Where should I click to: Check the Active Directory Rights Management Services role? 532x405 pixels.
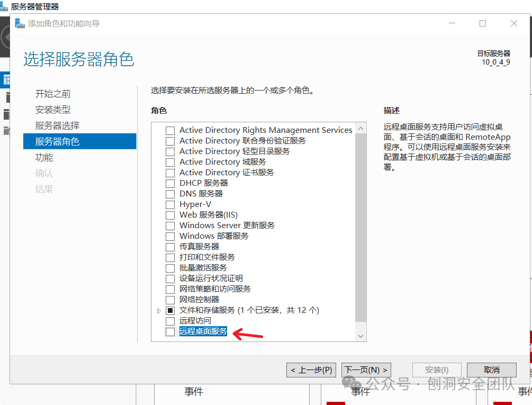[x=170, y=131]
